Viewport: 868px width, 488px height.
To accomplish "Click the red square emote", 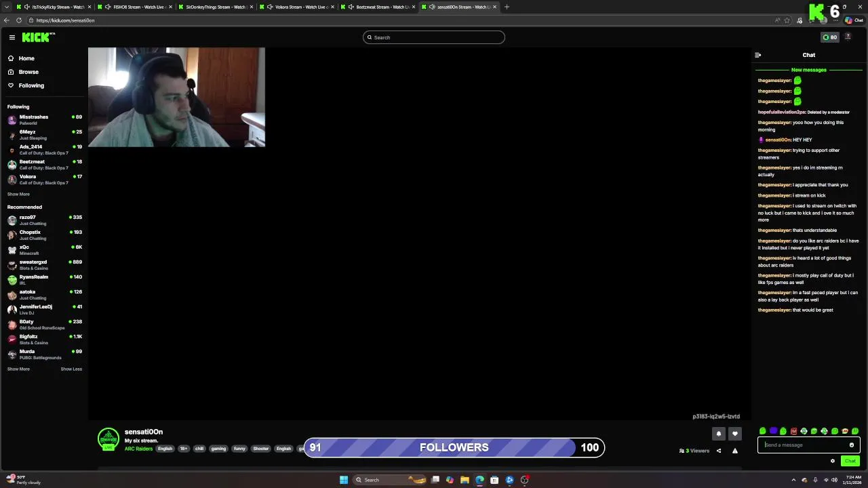I will (x=793, y=431).
